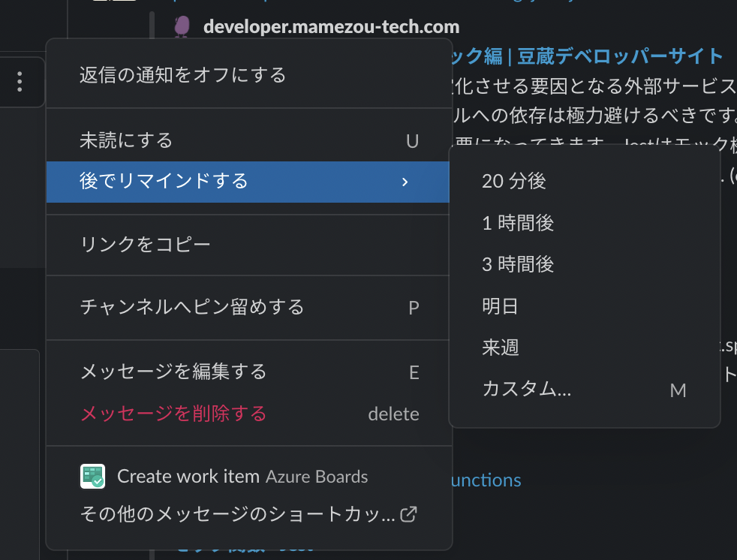Select Create work item Azure Boards
Image resolution: width=737 pixels, height=560 pixels.
(248, 477)
